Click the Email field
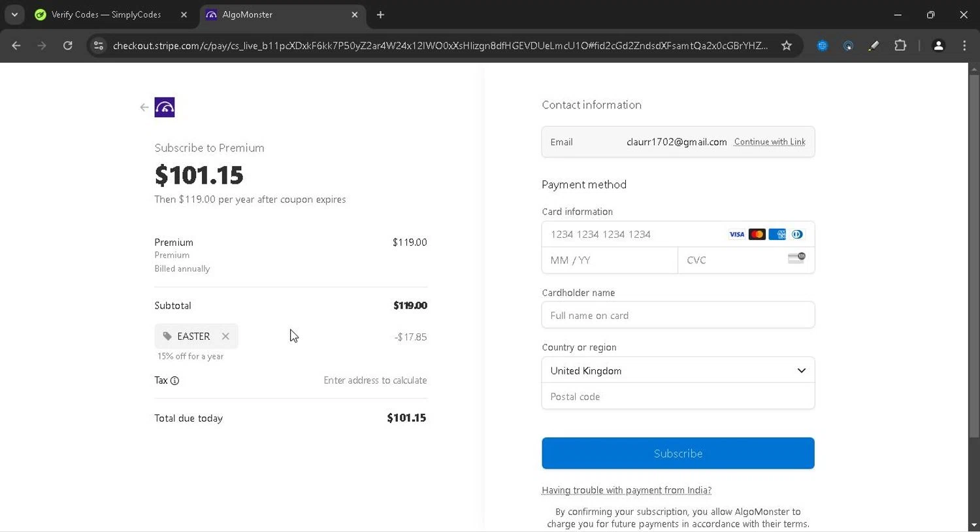This screenshot has height=532, width=980. coord(678,142)
